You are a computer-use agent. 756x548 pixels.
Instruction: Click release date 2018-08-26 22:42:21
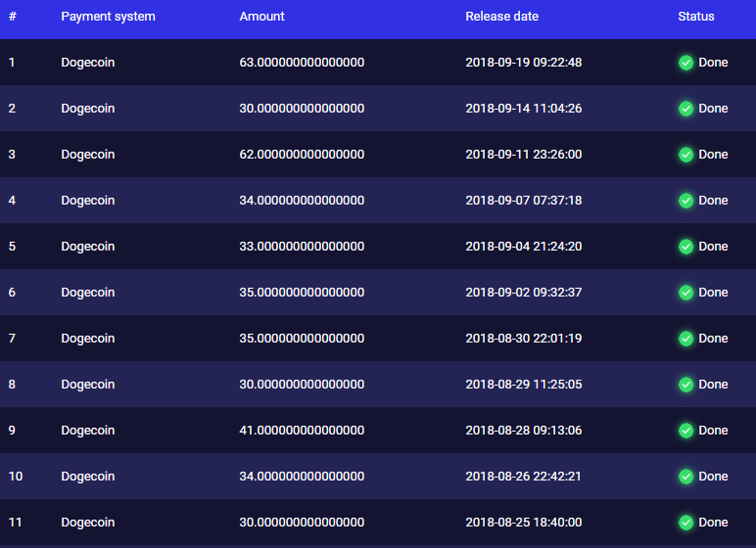click(x=524, y=477)
